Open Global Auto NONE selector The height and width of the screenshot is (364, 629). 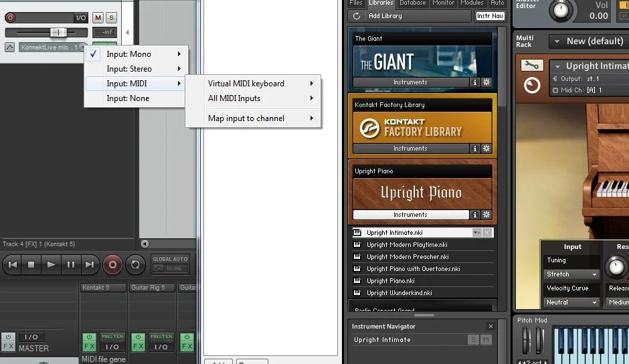pyautogui.click(x=170, y=268)
